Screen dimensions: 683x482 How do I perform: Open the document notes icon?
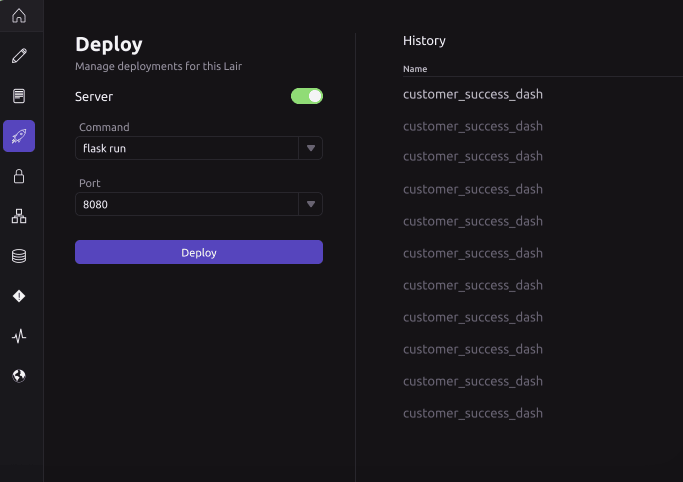pos(19,96)
